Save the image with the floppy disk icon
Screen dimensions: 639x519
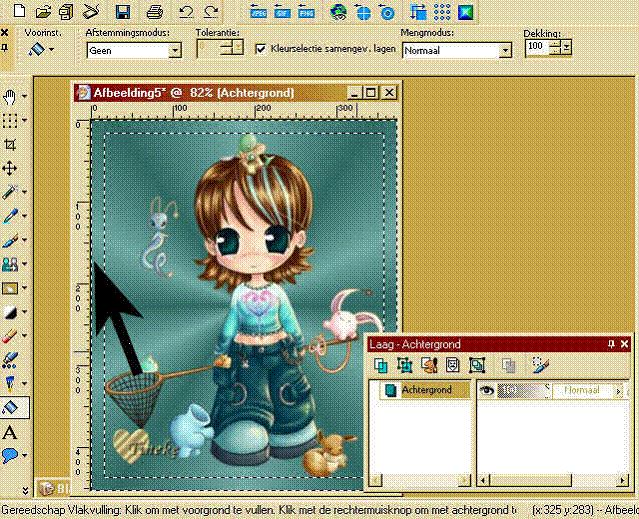(123, 11)
